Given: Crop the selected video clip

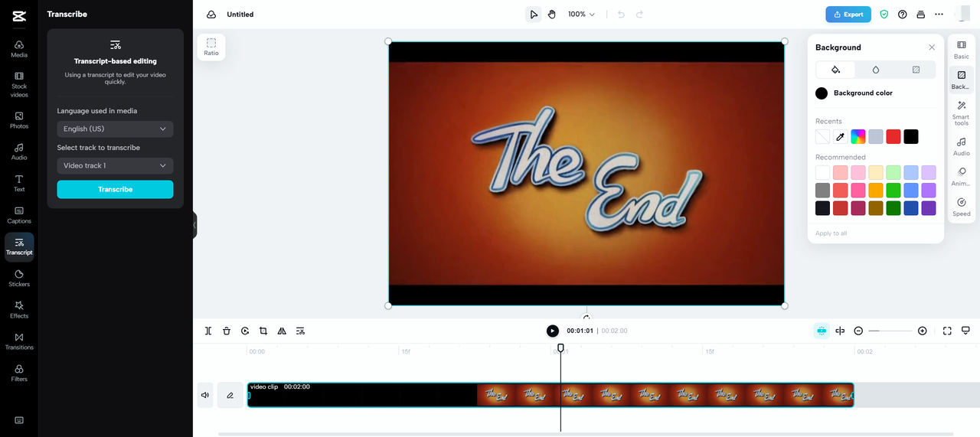Looking at the screenshot, I should pyautogui.click(x=263, y=331).
